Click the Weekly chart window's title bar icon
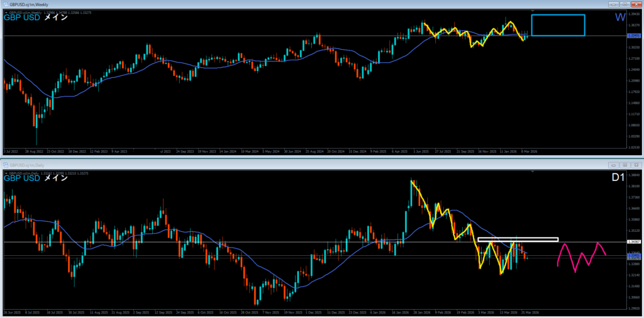 click(4, 4)
